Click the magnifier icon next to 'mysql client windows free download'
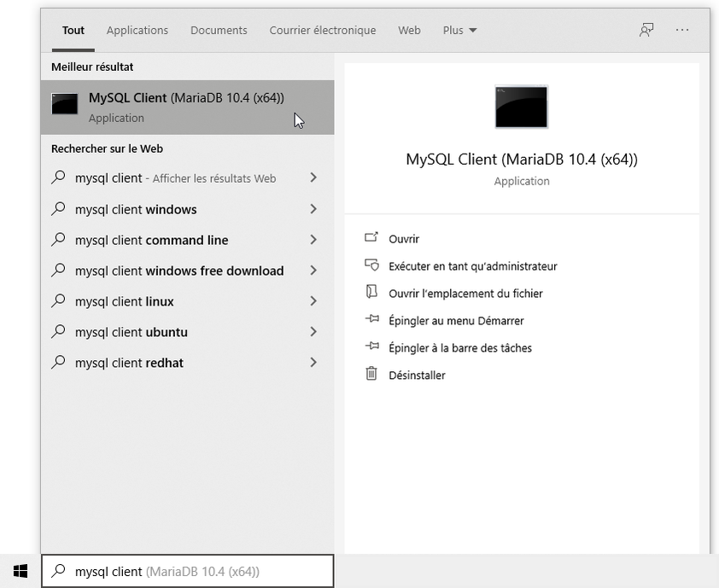The width and height of the screenshot is (719, 588). pos(58,270)
